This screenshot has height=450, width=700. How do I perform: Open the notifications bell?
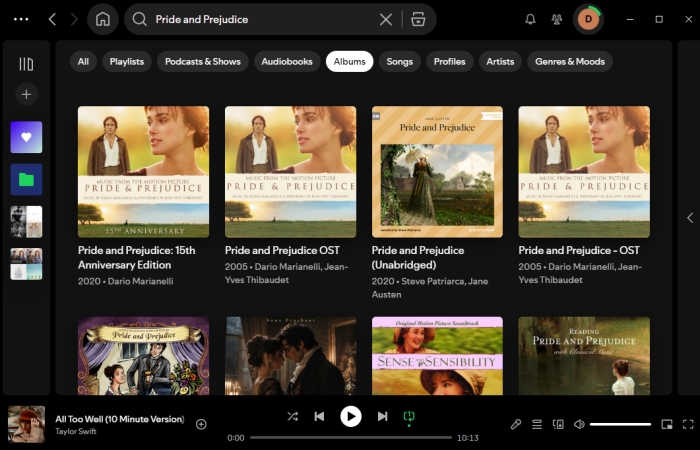530,19
